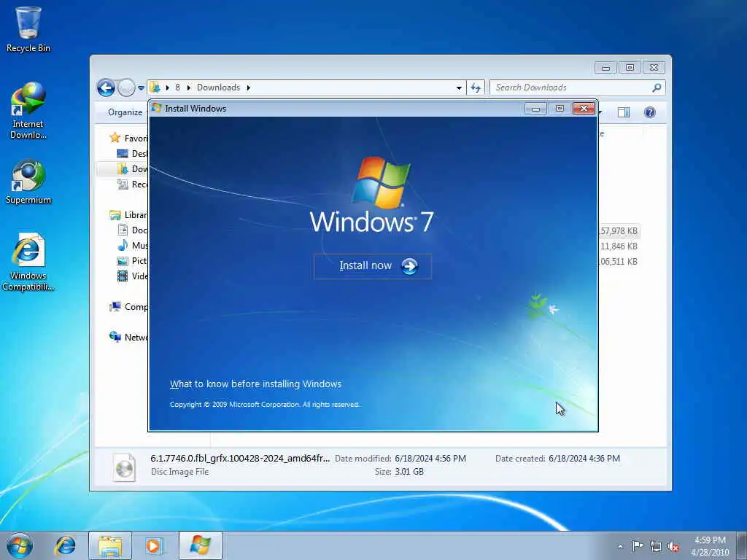Click the file size ending 06,511 KB
The height and width of the screenshot is (560, 747).
[x=619, y=262]
